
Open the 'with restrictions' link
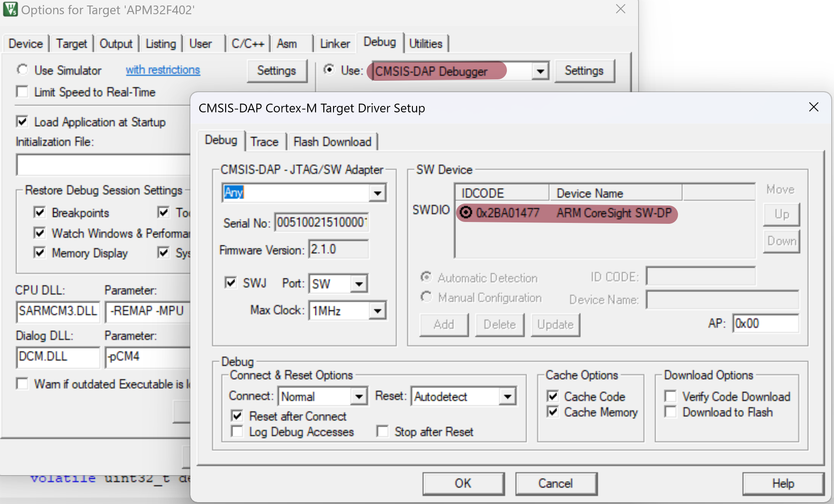point(163,70)
